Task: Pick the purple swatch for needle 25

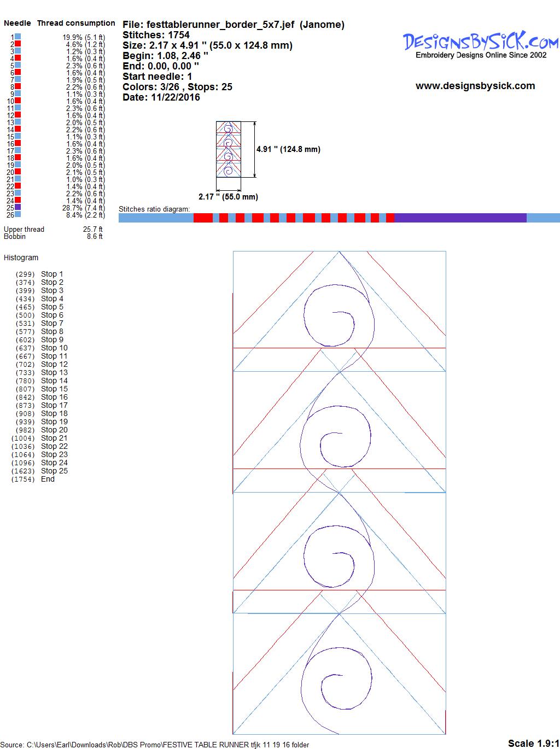Action: point(18,208)
